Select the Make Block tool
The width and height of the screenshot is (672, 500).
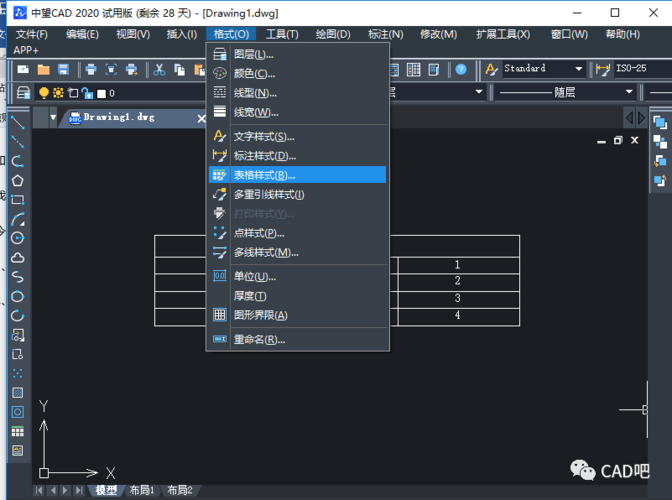tap(18, 354)
